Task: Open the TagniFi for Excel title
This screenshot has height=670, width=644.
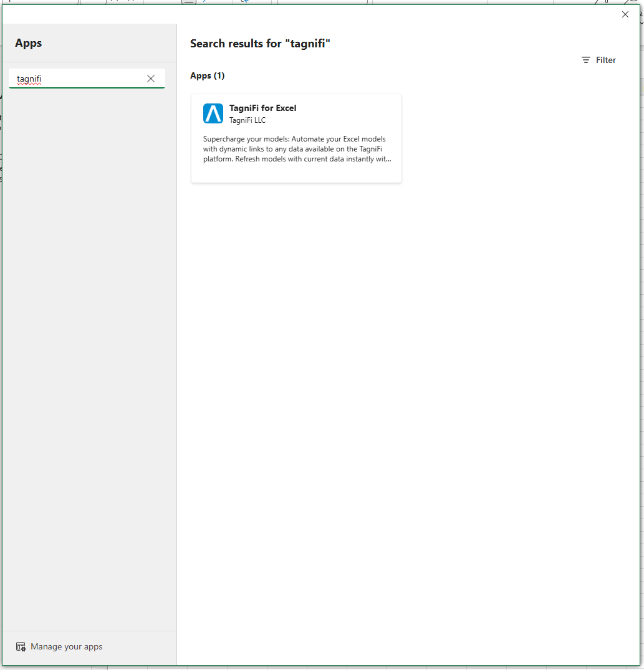Action: tap(263, 108)
